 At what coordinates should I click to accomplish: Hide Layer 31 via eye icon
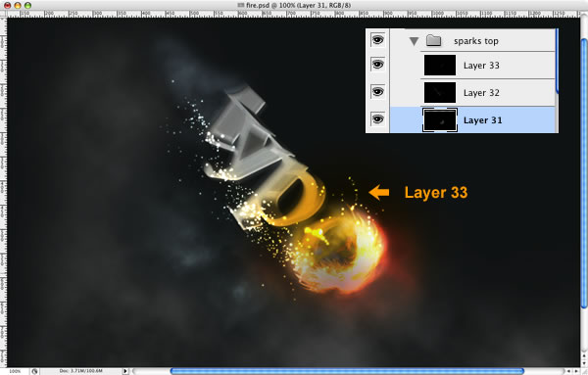tap(377, 119)
